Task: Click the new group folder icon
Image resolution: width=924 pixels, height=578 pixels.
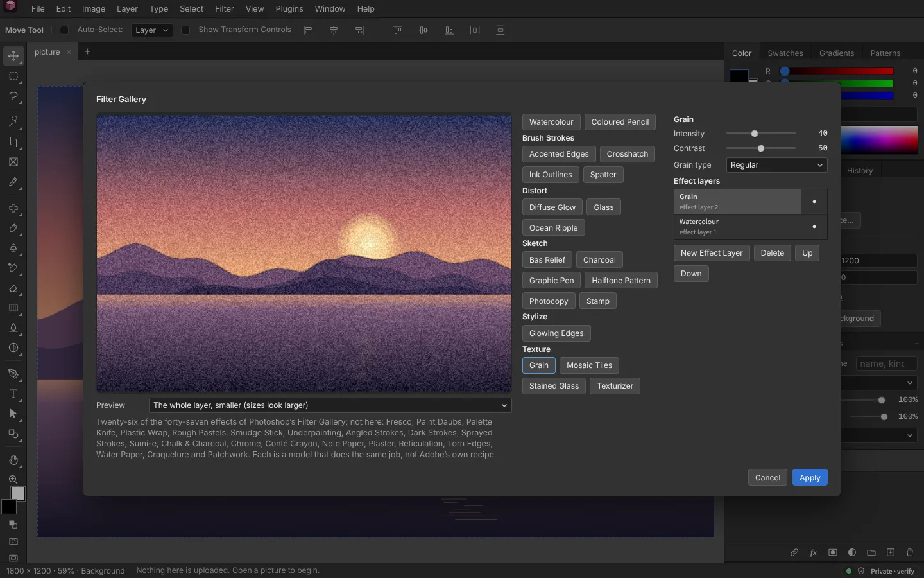Action: click(x=871, y=552)
